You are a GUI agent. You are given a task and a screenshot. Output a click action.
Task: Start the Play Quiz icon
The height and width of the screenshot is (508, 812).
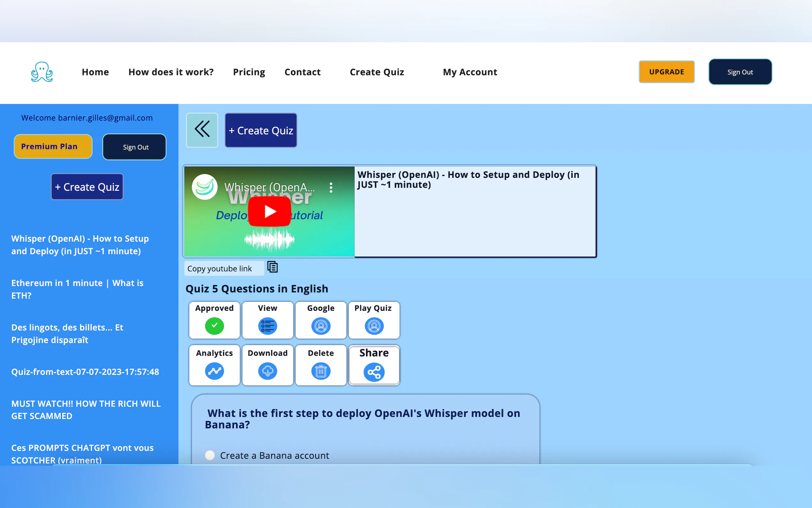pos(374,326)
